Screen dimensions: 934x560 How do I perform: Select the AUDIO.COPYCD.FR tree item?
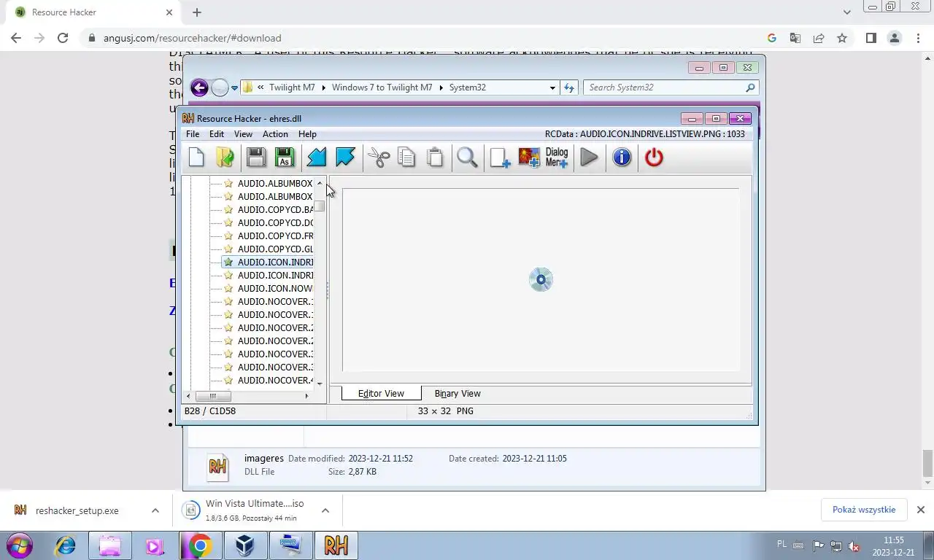tap(275, 236)
